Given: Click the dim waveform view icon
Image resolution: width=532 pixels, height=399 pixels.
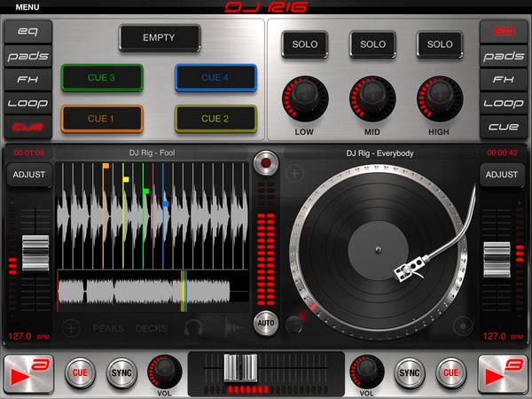Looking at the screenshot, I should click(x=235, y=327).
